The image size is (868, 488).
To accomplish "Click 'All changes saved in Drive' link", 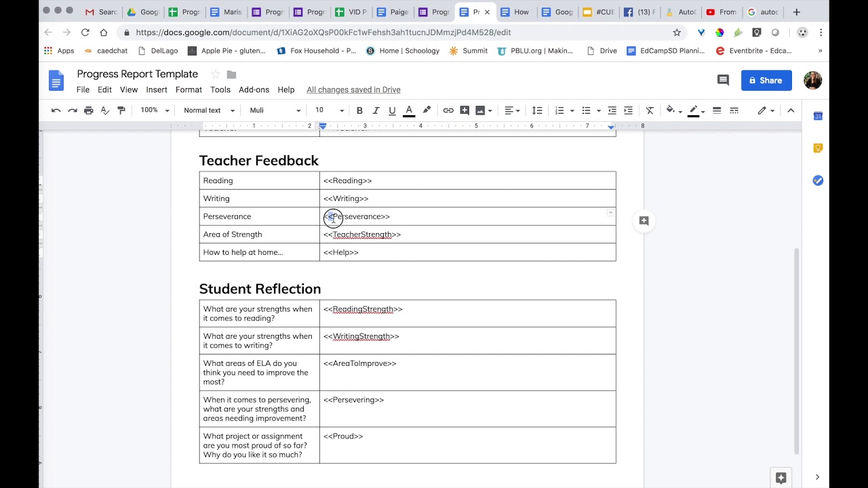I will point(353,89).
